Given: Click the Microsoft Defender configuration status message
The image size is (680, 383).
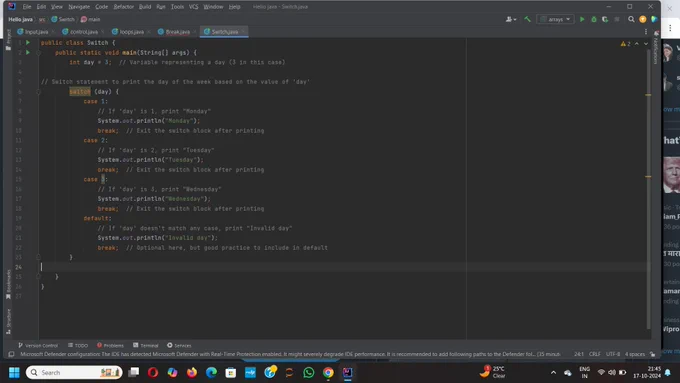Looking at the screenshot, I should pos(290,354).
